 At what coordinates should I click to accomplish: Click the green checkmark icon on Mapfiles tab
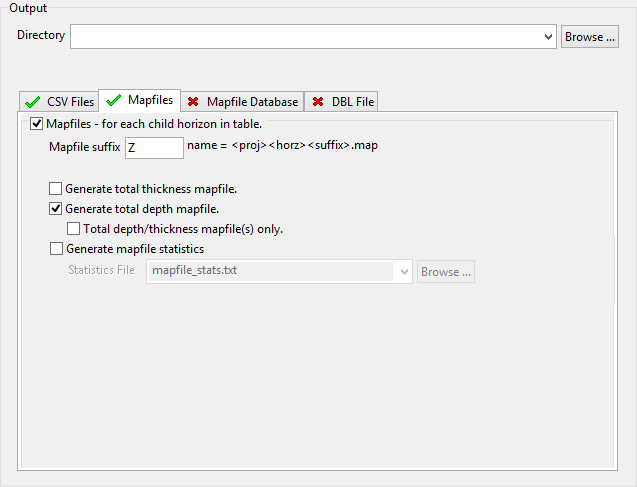[114, 100]
